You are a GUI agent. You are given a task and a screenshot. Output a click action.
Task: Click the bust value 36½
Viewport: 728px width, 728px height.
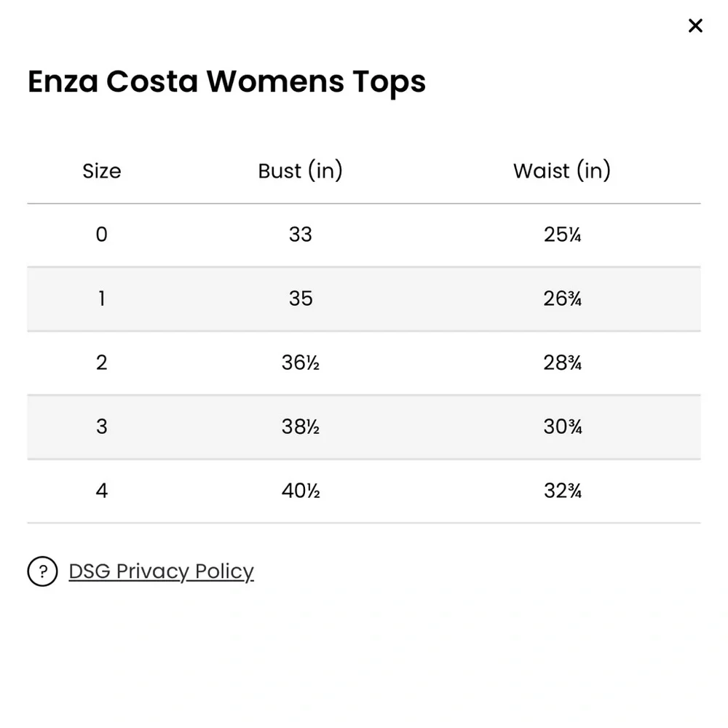point(301,363)
